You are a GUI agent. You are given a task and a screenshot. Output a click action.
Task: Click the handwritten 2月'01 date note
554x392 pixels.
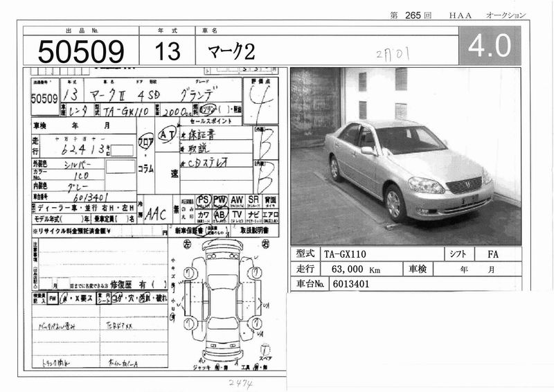click(x=393, y=55)
